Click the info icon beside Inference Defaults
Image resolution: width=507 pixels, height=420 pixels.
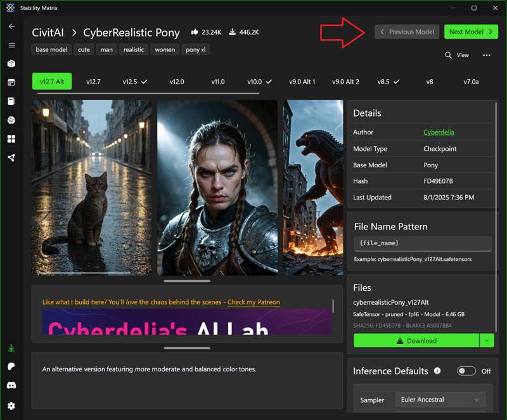(437, 371)
